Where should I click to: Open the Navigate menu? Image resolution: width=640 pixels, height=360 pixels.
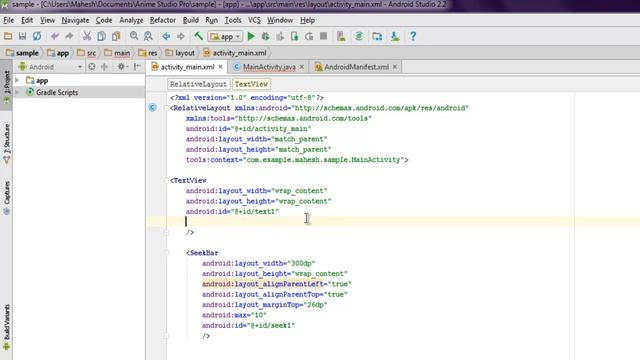pos(75,20)
